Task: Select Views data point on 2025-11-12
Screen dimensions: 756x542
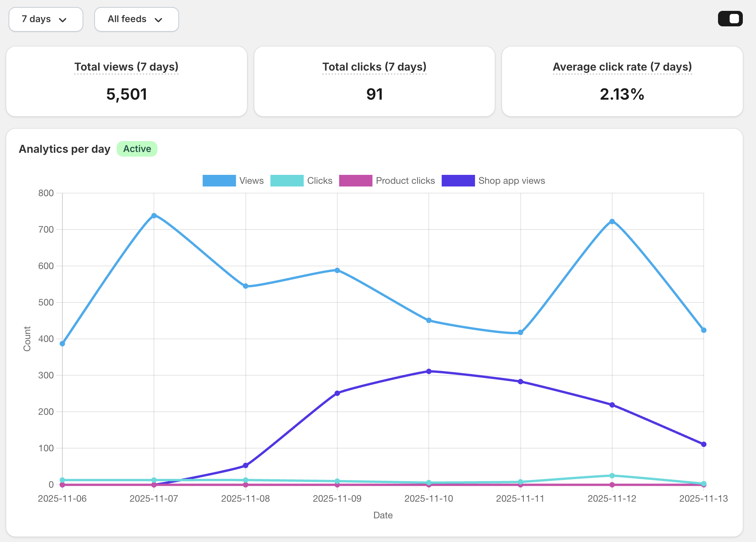Action: 612,222
